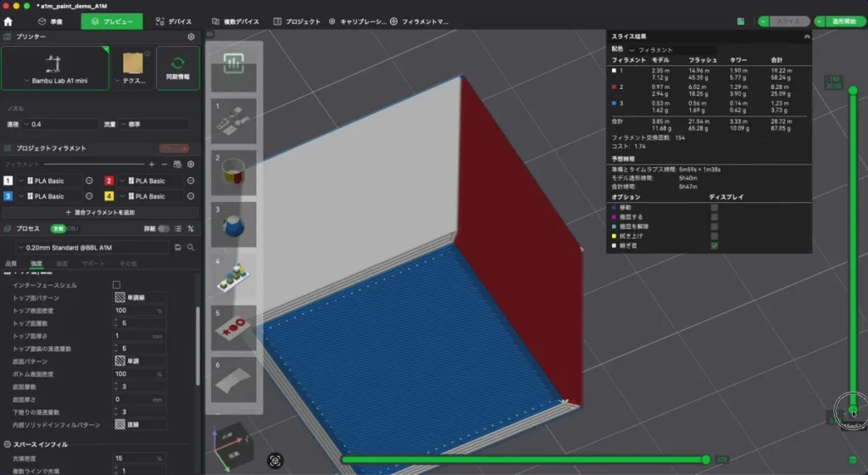This screenshot has width=868, height=475.
Task: Add a filament with the plus icon
Action: pyautogui.click(x=152, y=165)
